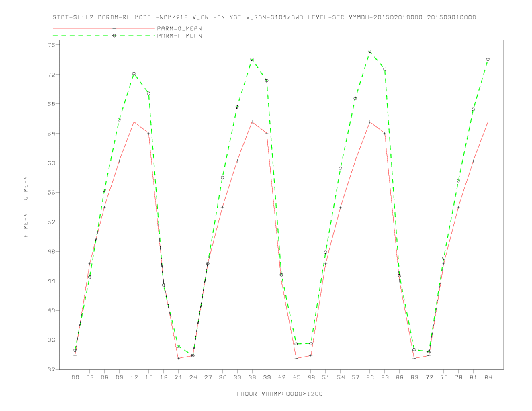
Task: Click the x-axis forecast hour label 33
Action: pyautogui.click(x=237, y=377)
